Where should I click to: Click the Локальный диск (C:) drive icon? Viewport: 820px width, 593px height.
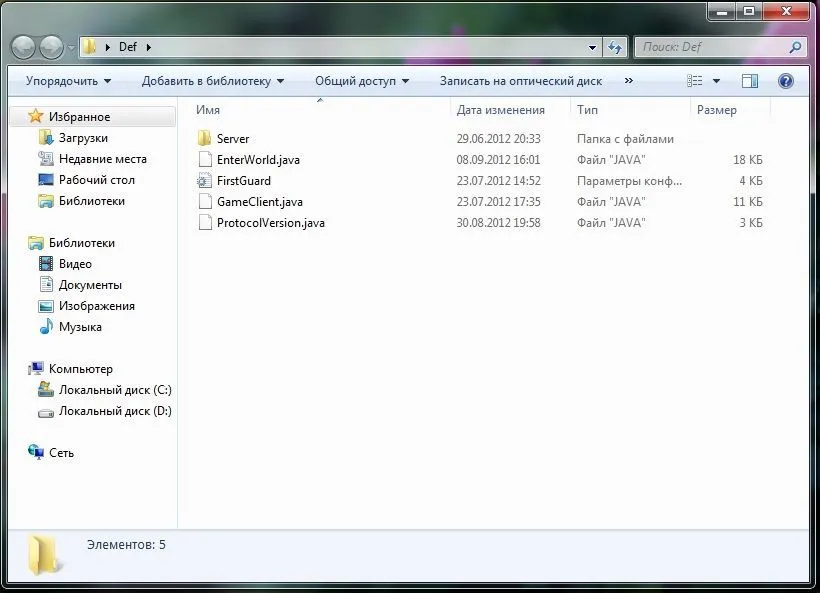[x=46, y=389]
